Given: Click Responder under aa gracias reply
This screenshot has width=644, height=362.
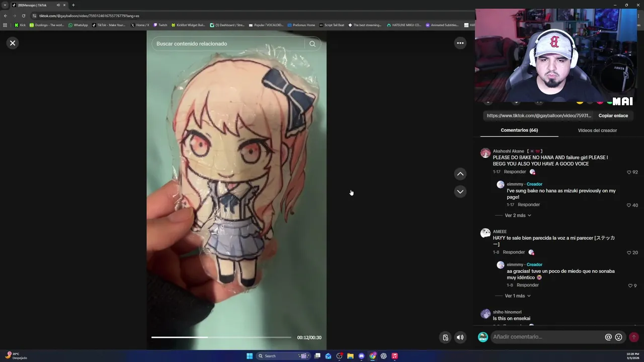Looking at the screenshot, I should coord(528,285).
